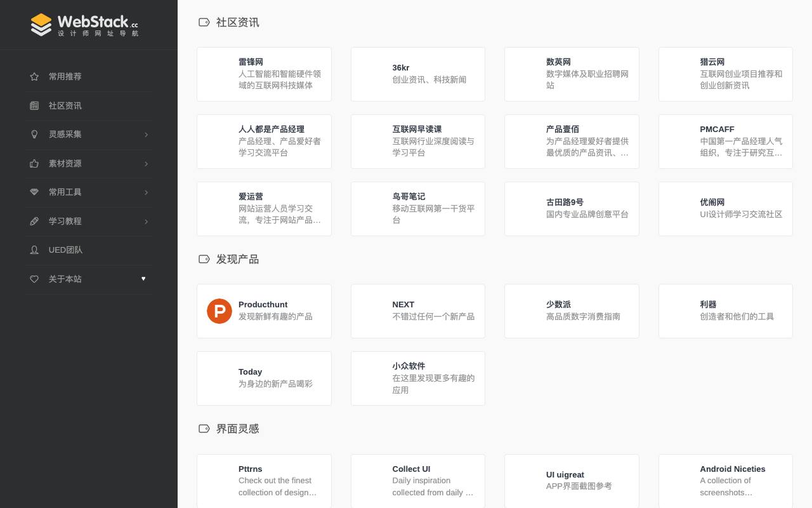Visit the Collect UI card

point(418,481)
